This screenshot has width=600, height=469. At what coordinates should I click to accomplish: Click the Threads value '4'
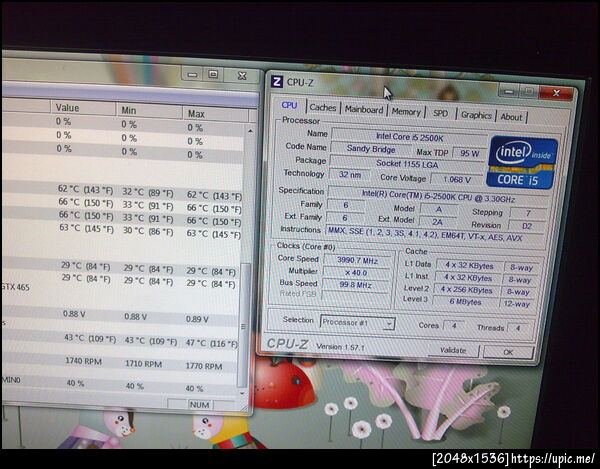[518, 328]
